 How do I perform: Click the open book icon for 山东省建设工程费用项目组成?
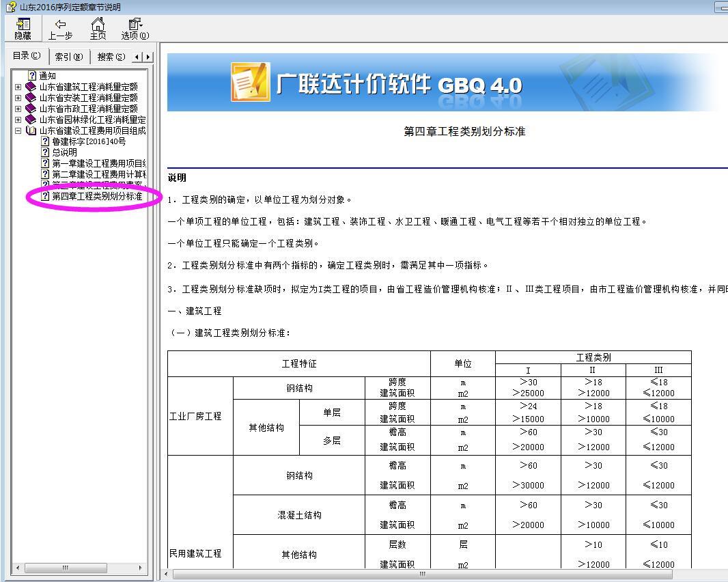(31, 130)
